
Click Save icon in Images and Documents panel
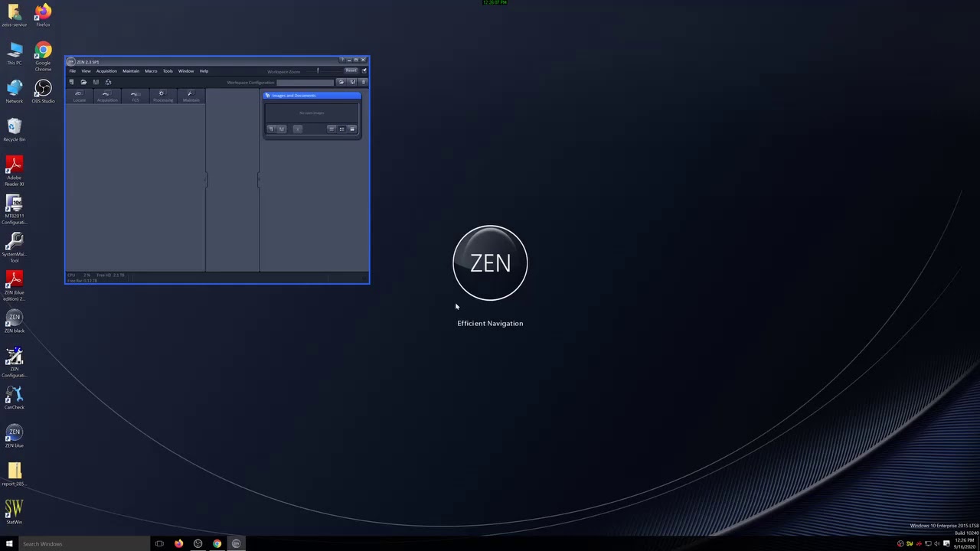282,129
